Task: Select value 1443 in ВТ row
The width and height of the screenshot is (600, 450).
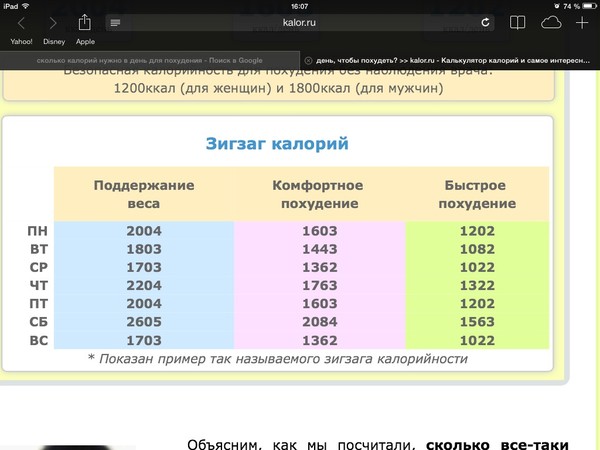Action: (x=320, y=249)
